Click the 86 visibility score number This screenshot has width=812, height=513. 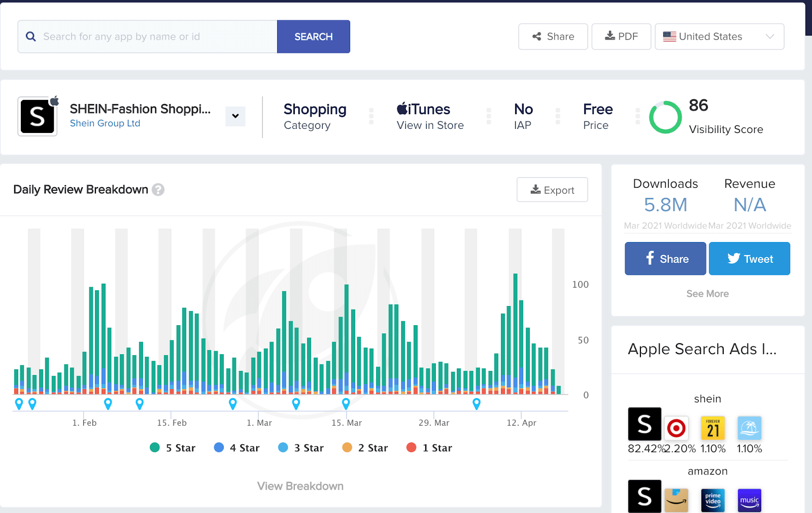click(698, 106)
